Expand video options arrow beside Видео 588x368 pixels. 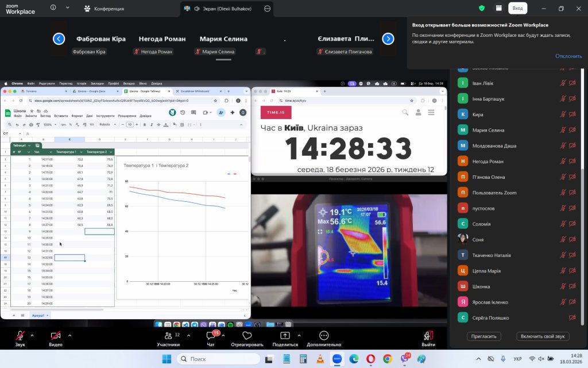point(69,335)
